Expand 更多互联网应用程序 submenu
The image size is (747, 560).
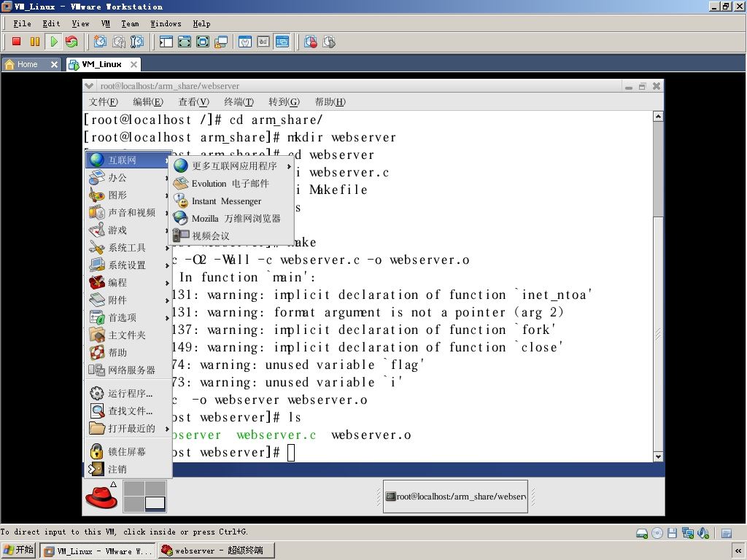pyautogui.click(x=231, y=166)
